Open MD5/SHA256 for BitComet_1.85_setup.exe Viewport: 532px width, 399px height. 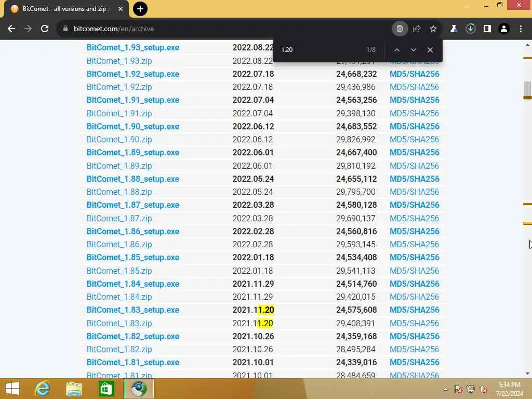tap(414, 258)
